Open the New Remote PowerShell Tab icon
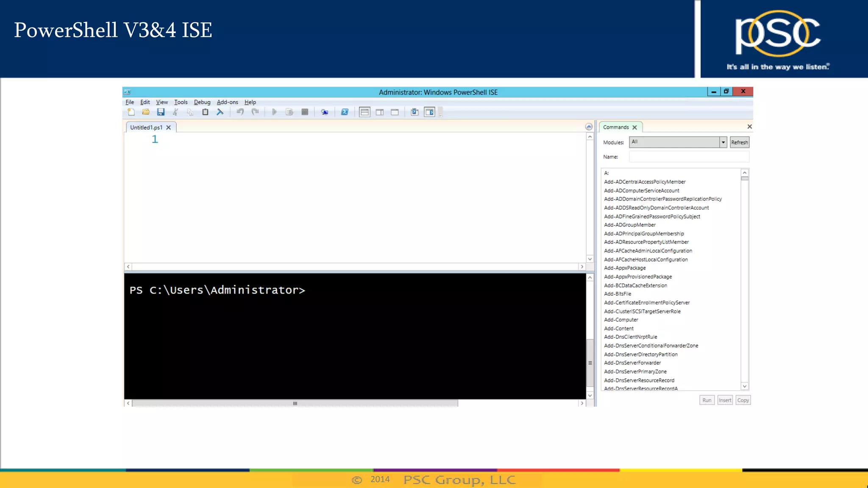Screen dimensions: 868x488 325,112
